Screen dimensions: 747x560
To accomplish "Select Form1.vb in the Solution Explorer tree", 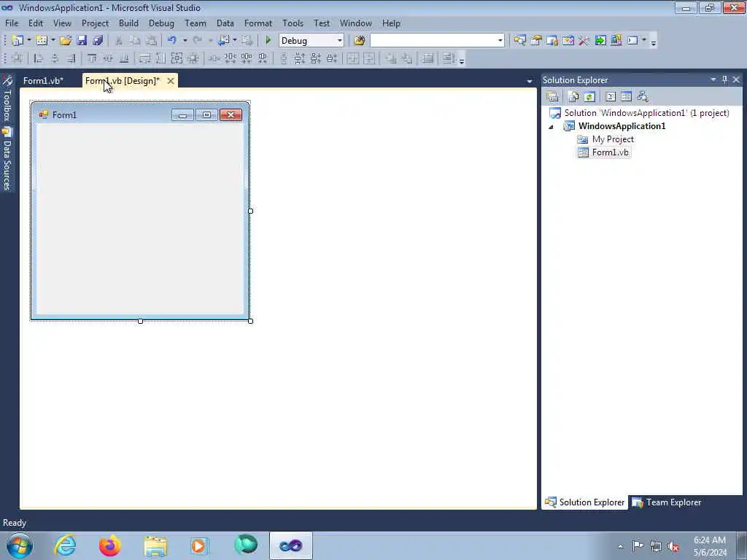I will 610,152.
